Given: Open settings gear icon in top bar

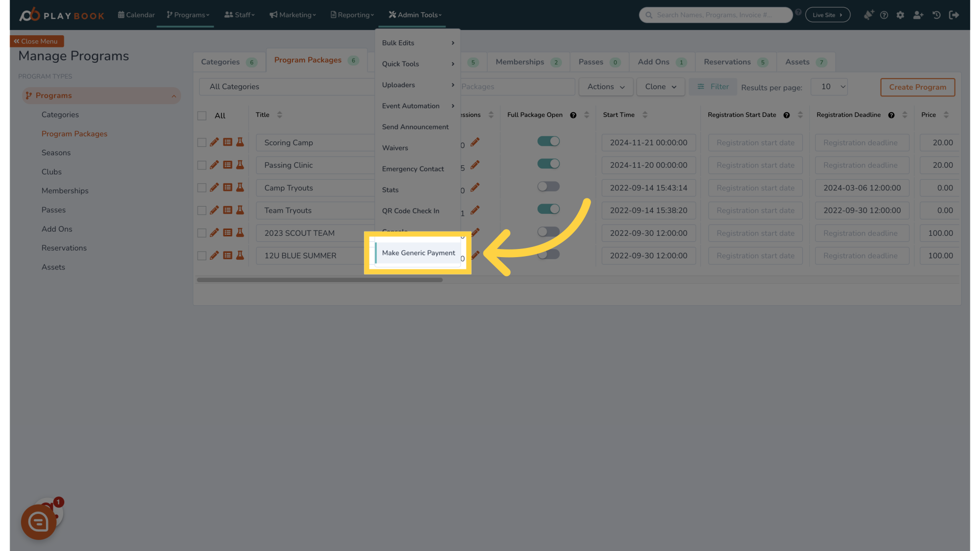Looking at the screenshot, I should click(x=900, y=15).
